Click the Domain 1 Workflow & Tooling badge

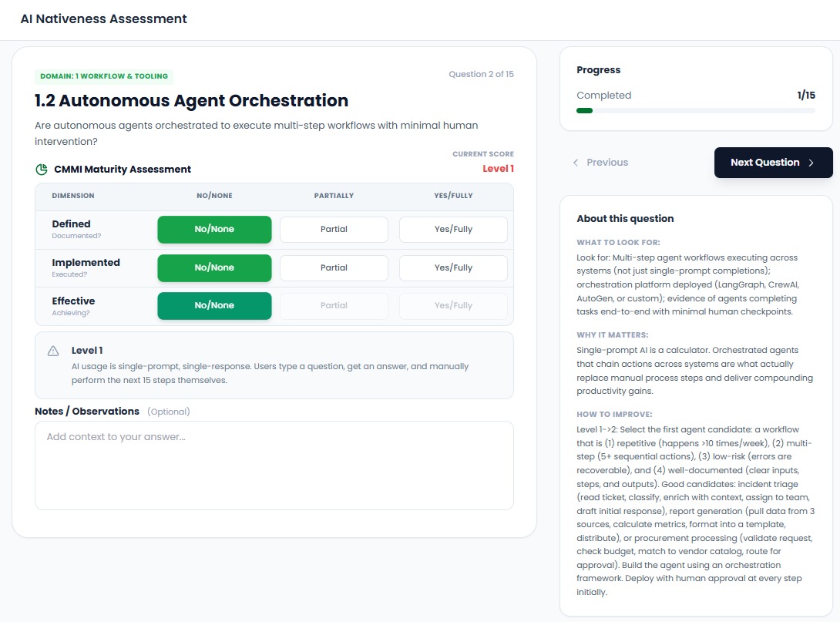pyautogui.click(x=104, y=76)
